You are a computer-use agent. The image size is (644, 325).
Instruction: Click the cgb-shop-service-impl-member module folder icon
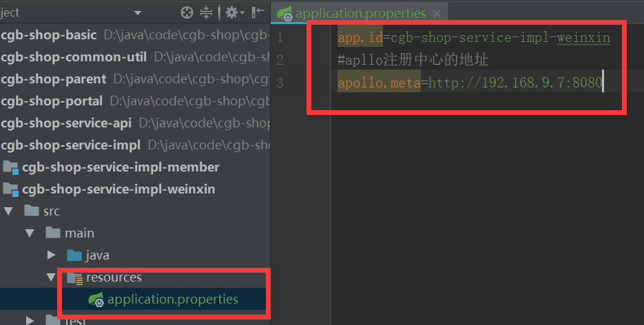click(x=11, y=167)
